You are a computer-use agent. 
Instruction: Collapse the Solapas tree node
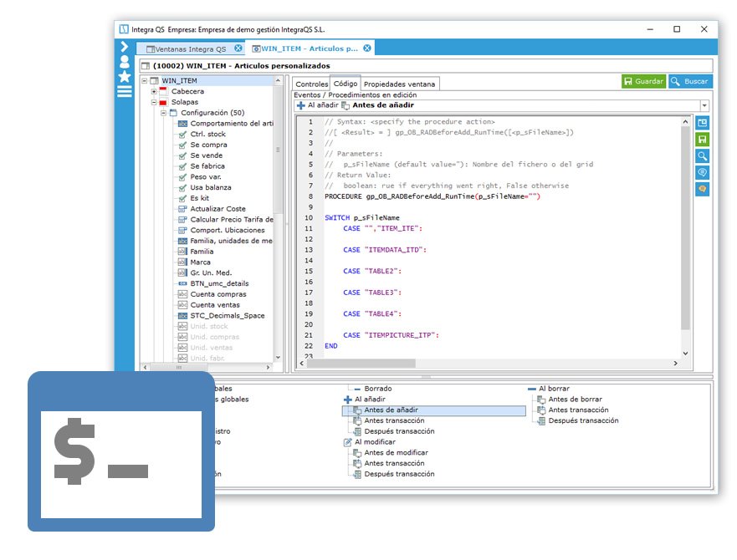tap(154, 102)
